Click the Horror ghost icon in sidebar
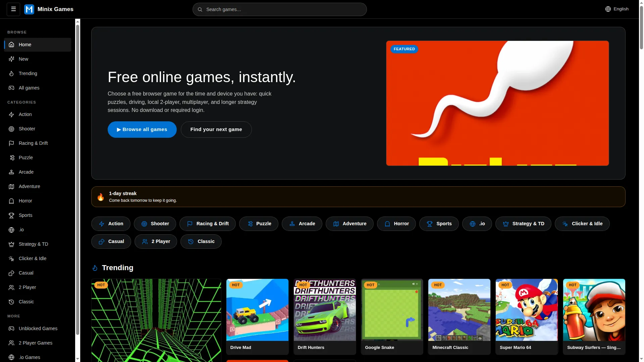644x362 pixels. pyautogui.click(x=11, y=201)
